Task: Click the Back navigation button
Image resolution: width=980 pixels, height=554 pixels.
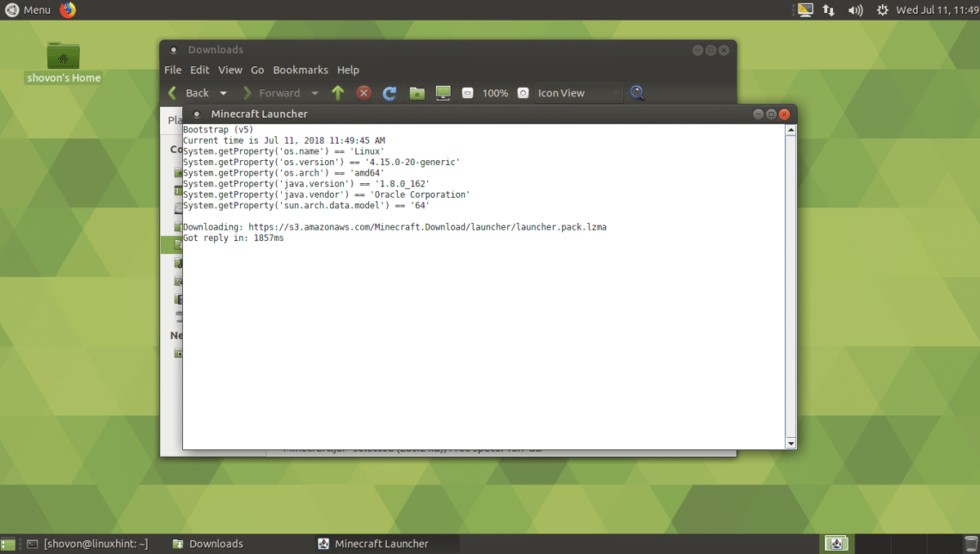Action: pyautogui.click(x=188, y=93)
